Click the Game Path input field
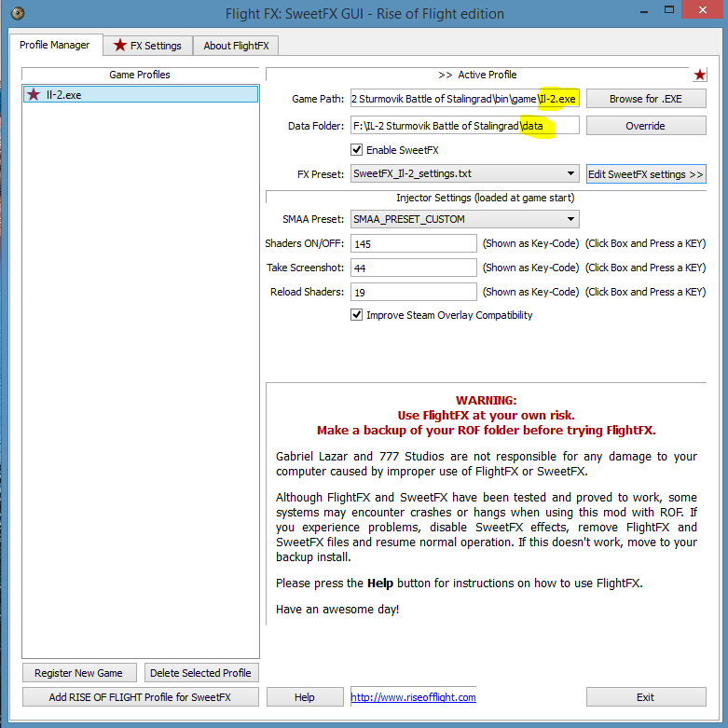The image size is (728, 728). (465, 99)
